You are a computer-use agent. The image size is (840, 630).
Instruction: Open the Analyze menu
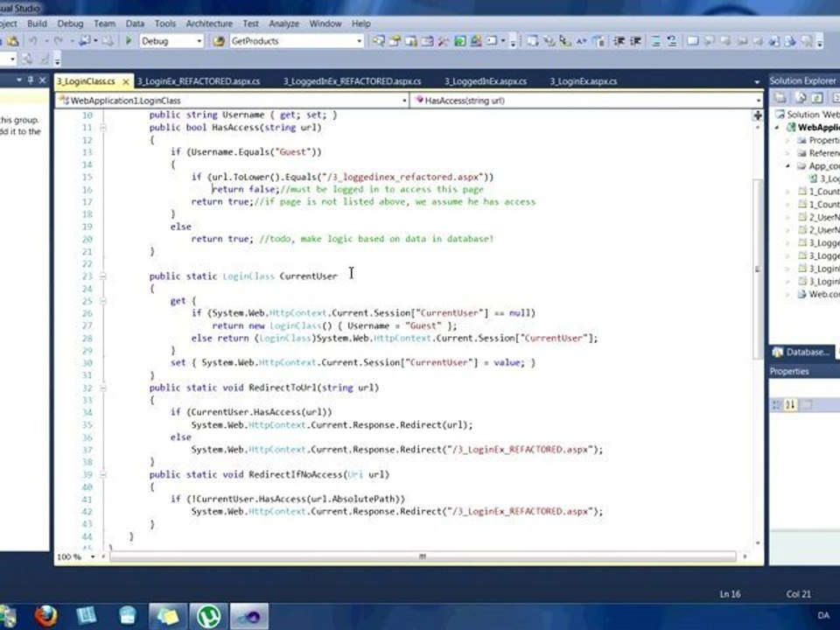[x=283, y=24]
